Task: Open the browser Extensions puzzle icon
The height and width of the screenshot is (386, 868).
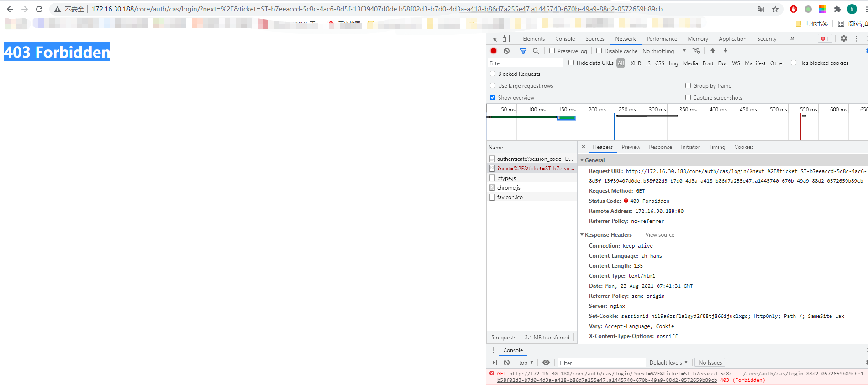Action: pos(837,9)
